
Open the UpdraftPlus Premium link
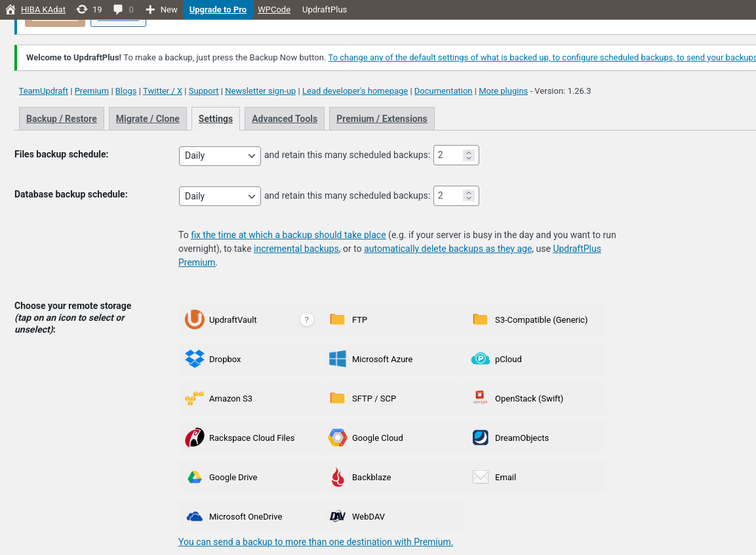(576, 249)
